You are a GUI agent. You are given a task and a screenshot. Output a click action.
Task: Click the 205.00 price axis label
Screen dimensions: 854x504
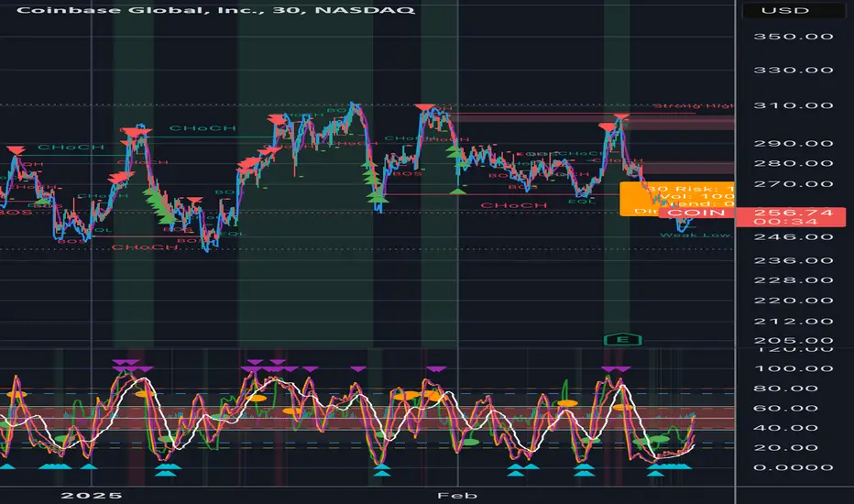click(x=793, y=341)
